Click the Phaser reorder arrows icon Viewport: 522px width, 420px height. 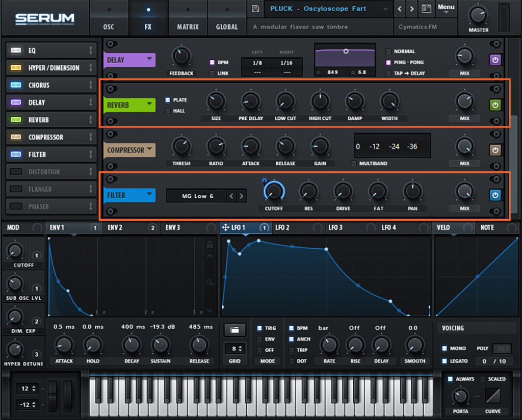91,206
